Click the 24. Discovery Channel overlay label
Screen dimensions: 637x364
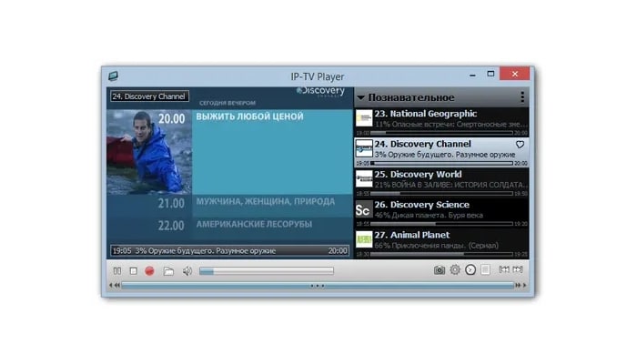tap(149, 96)
